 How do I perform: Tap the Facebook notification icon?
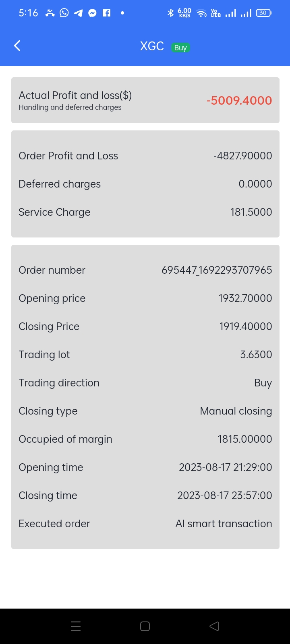[106, 13]
